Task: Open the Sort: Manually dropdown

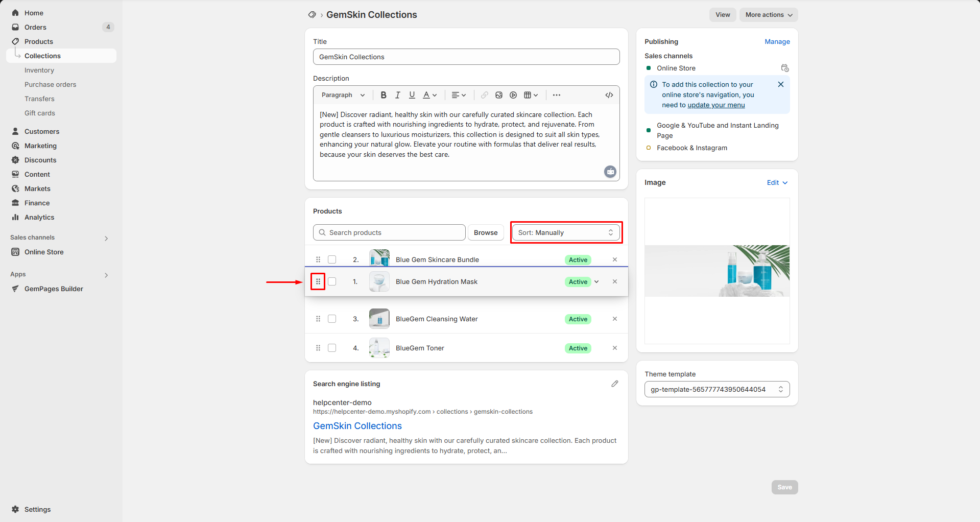Action: 566,232
